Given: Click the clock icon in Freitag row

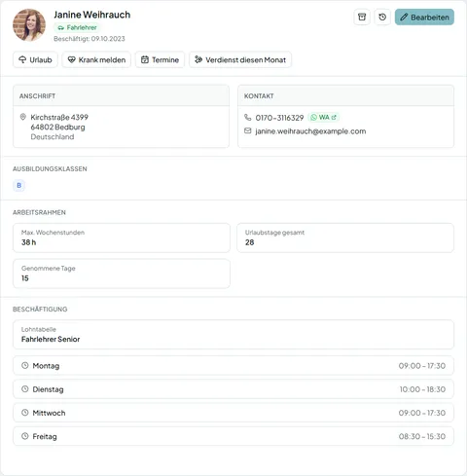Looking at the screenshot, I should pyautogui.click(x=25, y=436).
